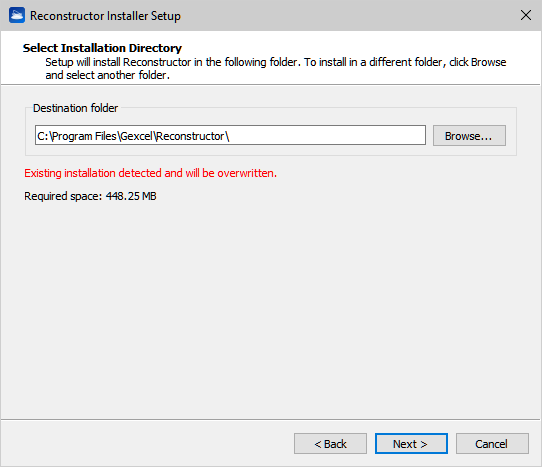Go to previous step with < Back
The image size is (542, 467).
click(330, 443)
